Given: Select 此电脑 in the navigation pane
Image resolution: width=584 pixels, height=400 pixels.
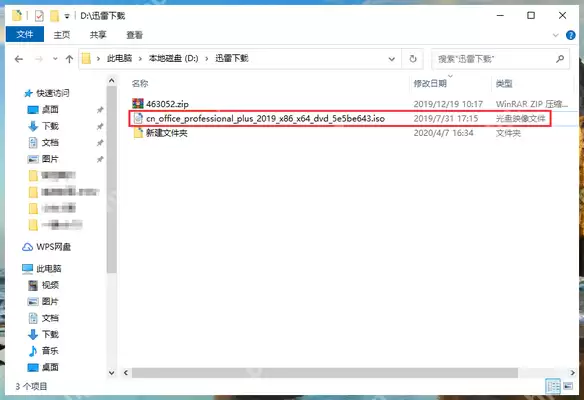Looking at the screenshot, I should coord(49,269).
